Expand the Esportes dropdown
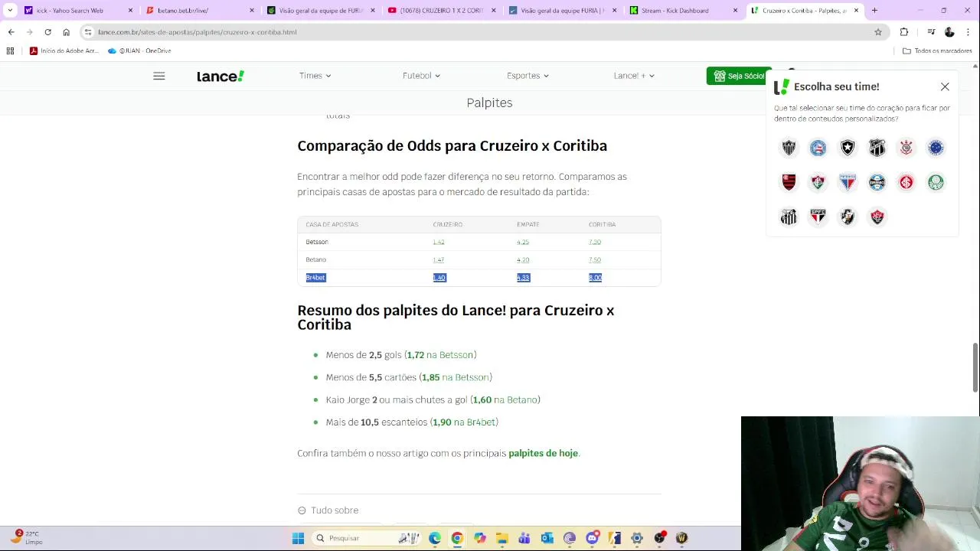This screenshot has width=980, height=551. 528,76
